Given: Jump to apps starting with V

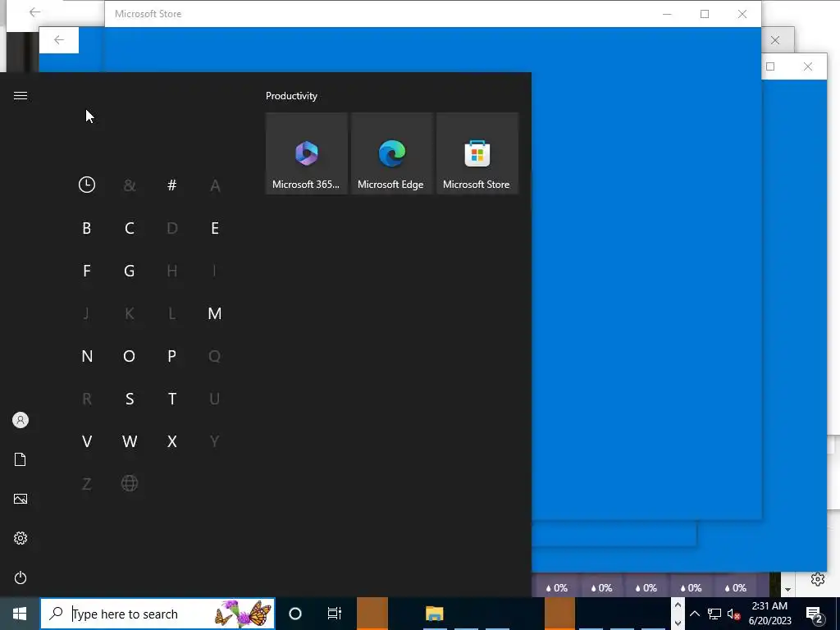Looking at the screenshot, I should 87,441.
